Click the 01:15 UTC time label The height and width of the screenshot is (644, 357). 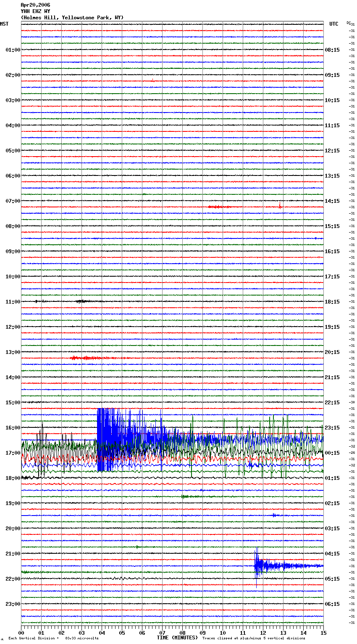click(332, 478)
